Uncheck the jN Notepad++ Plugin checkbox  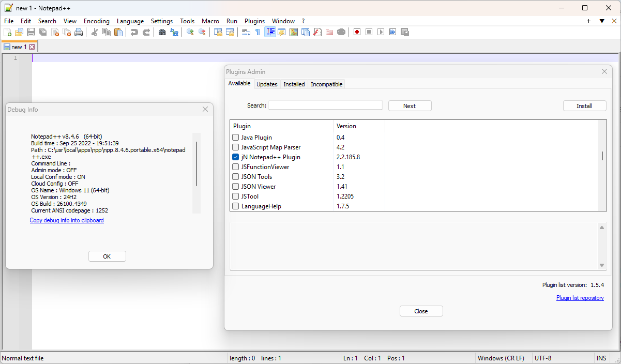click(236, 157)
